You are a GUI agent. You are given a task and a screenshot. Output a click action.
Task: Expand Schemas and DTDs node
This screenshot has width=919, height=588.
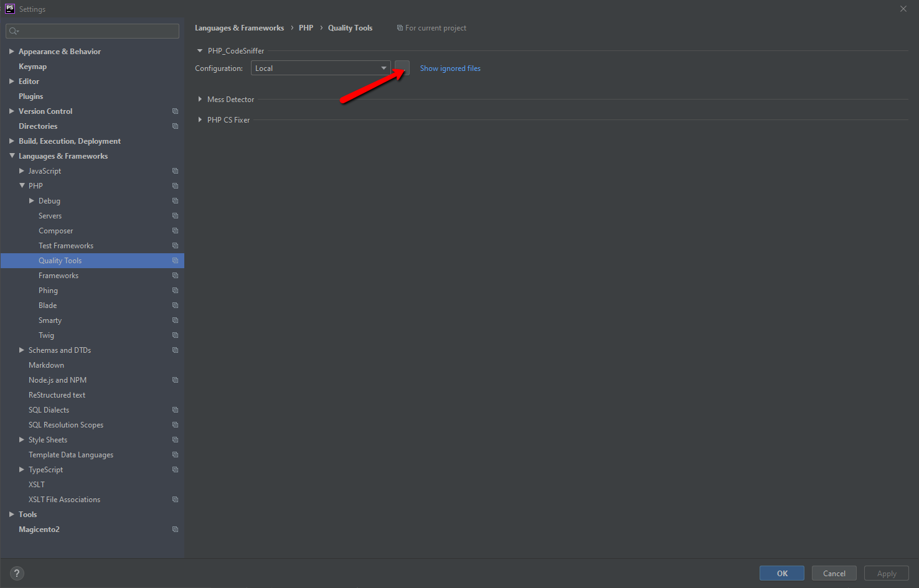(21, 350)
